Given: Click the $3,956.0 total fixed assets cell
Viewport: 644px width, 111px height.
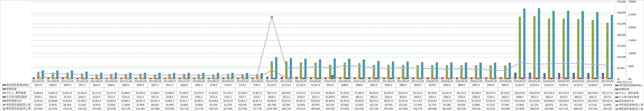Looking at the screenshot, I should coord(38,101).
